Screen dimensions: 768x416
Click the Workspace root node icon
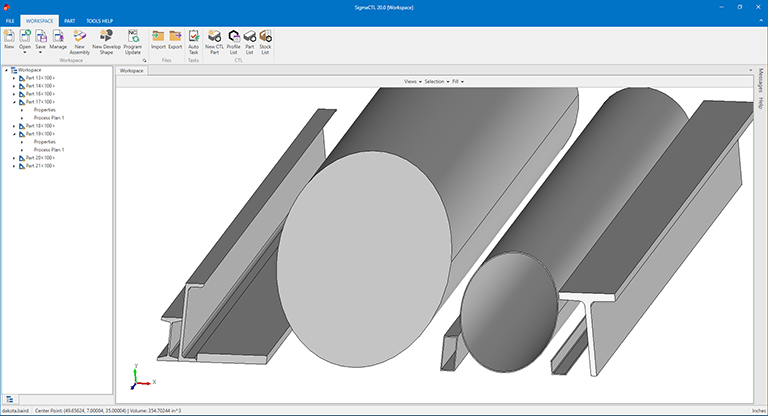(14, 70)
